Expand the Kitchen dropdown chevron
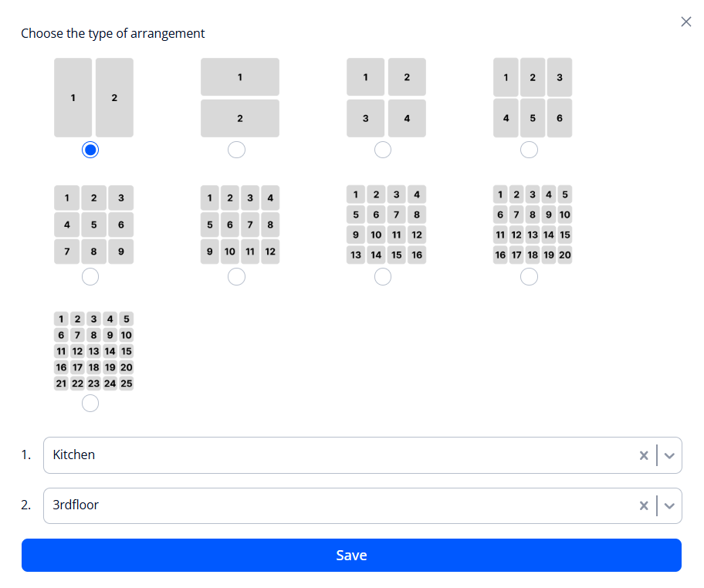Viewport: 704px width, 588px height. coord(668,455)
